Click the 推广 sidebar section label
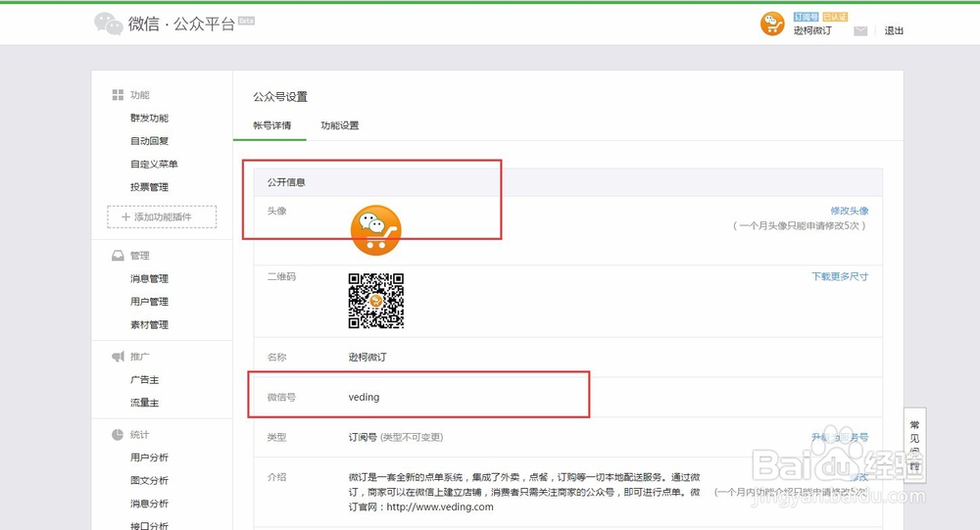980x530 pixels. pyautogui.click(x=140, y=357)
